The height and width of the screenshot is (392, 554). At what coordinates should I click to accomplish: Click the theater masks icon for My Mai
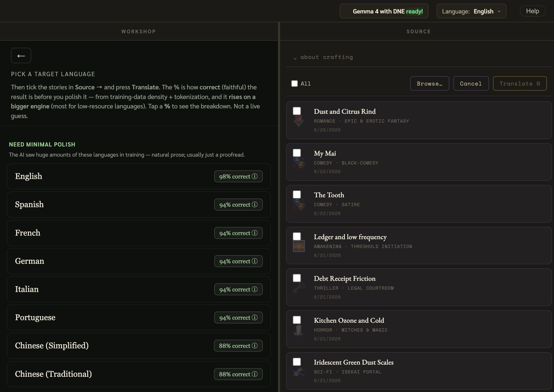point(299,162)
